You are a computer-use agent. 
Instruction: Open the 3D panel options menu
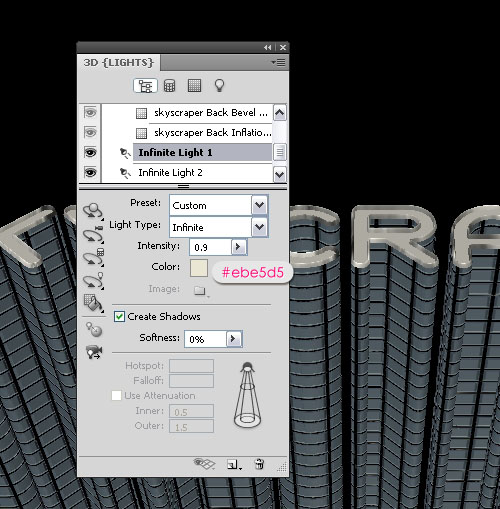pos(278,62)
